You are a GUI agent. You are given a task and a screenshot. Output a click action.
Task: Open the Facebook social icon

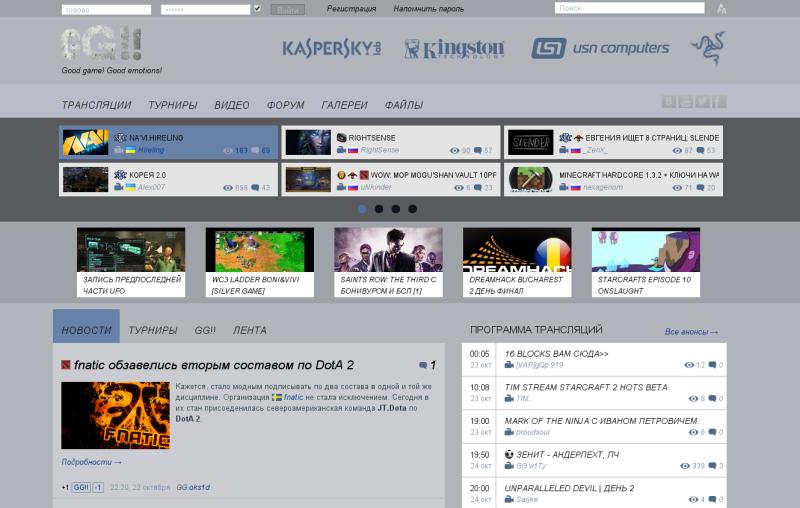(x=719, y=101)
